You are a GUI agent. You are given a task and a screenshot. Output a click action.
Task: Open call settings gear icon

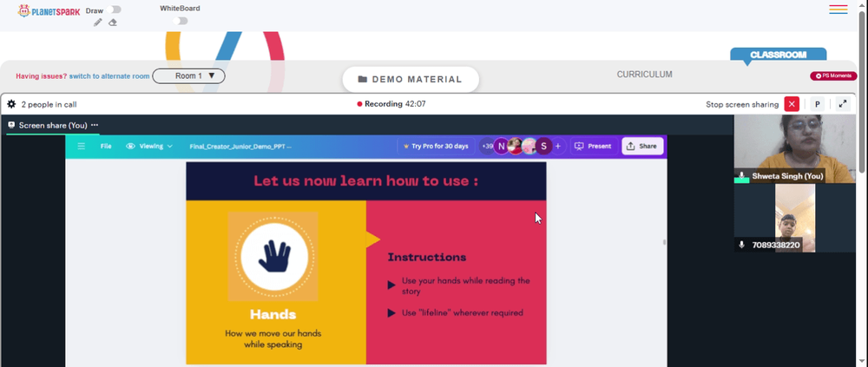(11, 104)
